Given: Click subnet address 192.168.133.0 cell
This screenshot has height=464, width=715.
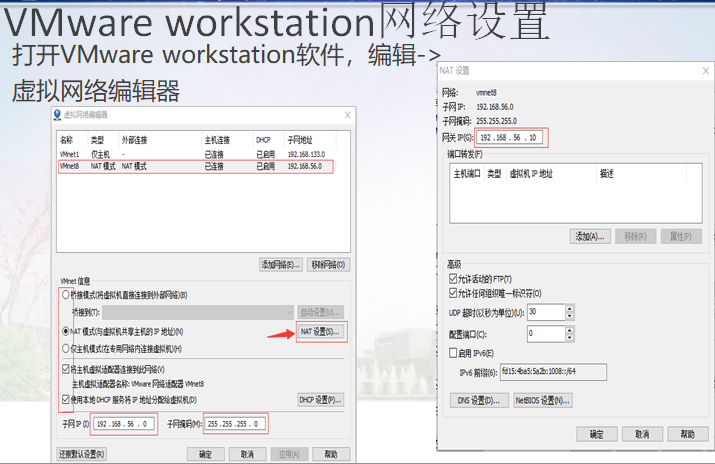Looking at the screenshot, I should [306, 155].
